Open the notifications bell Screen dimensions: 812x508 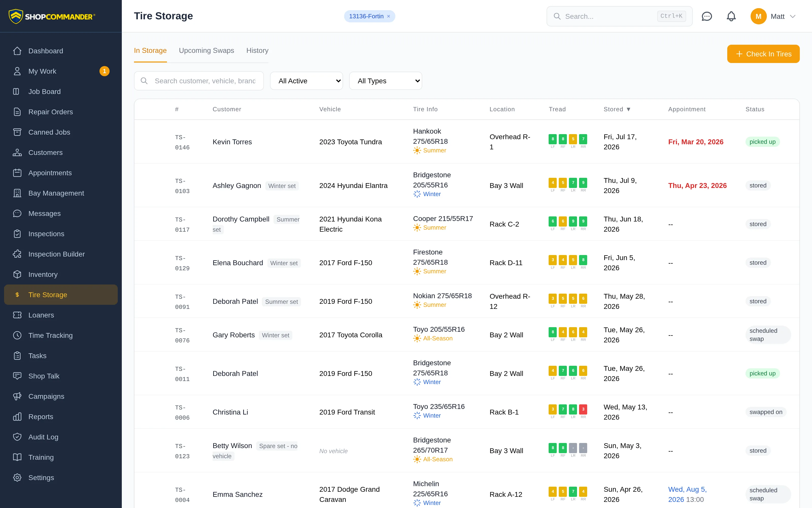click(x=731, y=16)
